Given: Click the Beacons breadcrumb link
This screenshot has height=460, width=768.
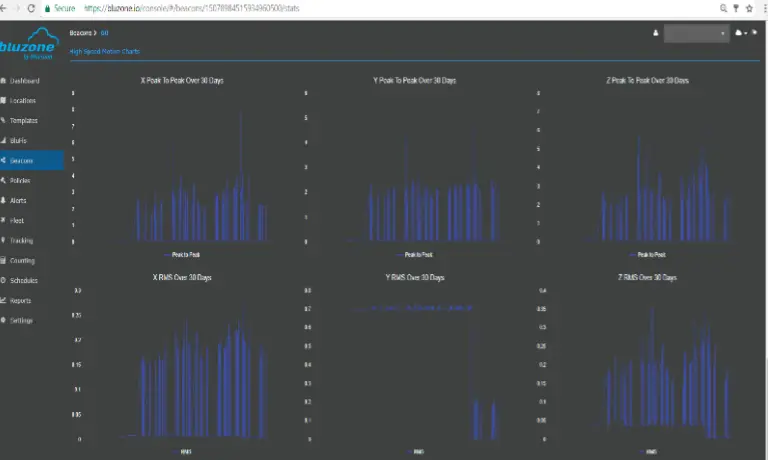Looking at the screenshot, I should [80, 33].
